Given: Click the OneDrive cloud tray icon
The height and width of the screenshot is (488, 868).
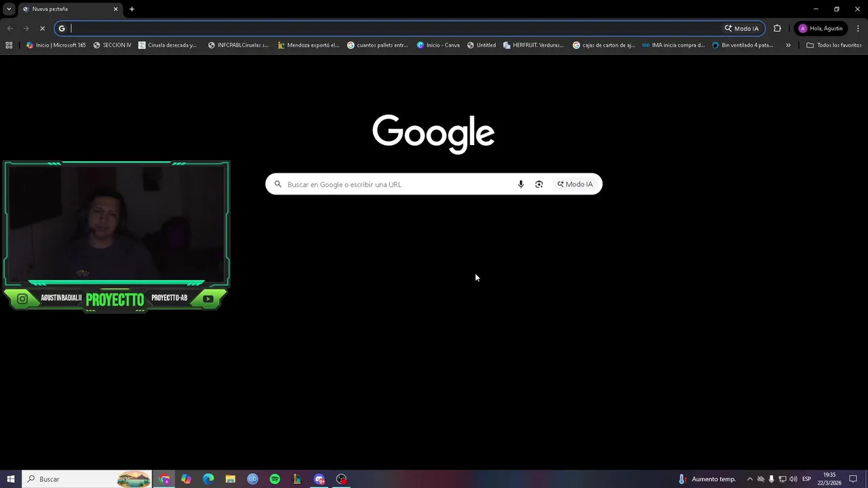Looking at the screenshot, I should tap(760, 479).
